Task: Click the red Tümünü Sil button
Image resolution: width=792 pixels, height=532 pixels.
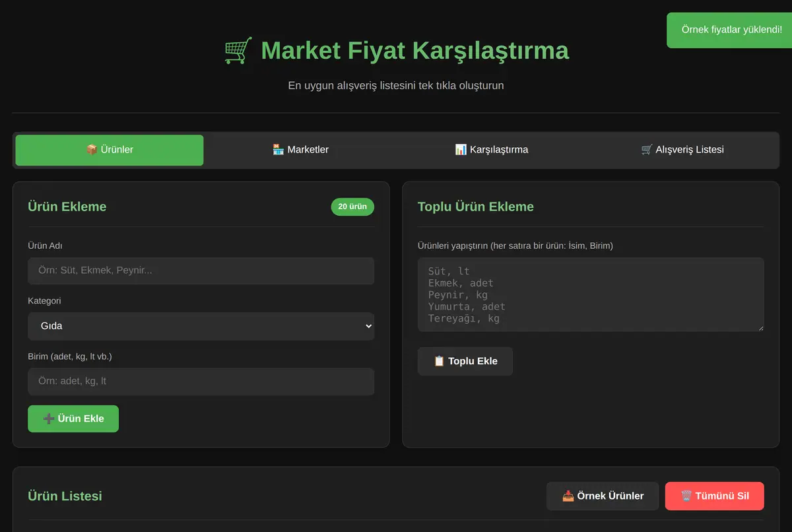Action: click(x=715, y=496)
